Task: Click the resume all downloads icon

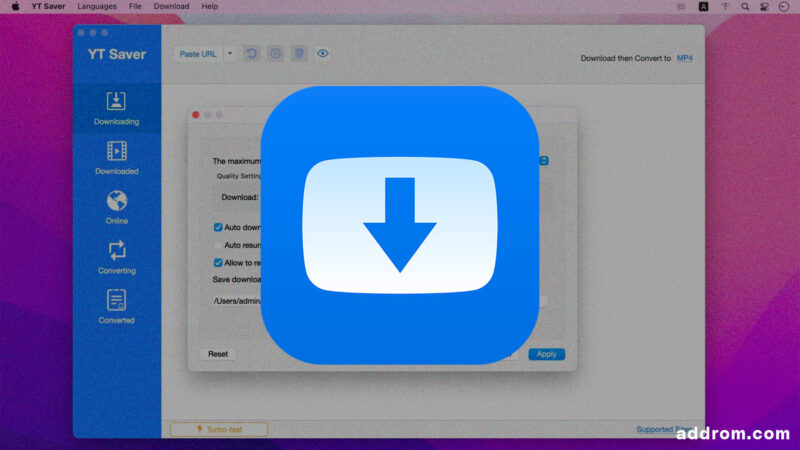Action: pyautogui.click(x=252, y=54)
